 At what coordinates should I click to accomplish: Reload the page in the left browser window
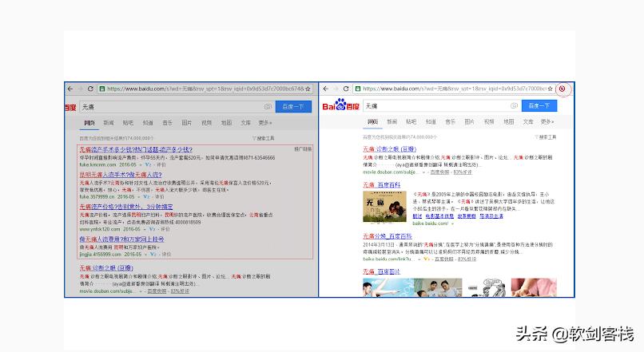click(x=90, y=89)
